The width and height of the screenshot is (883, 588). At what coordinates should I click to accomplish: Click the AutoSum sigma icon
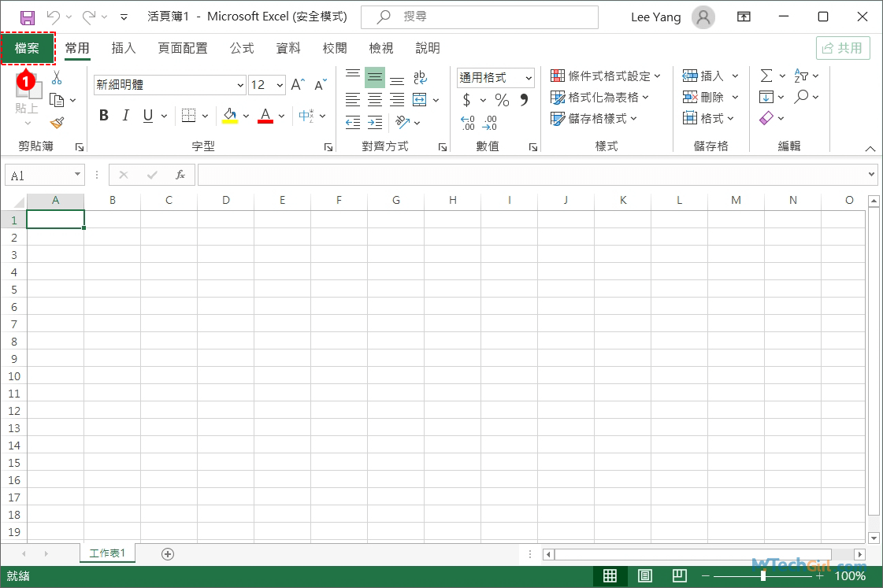pos(766,76)
